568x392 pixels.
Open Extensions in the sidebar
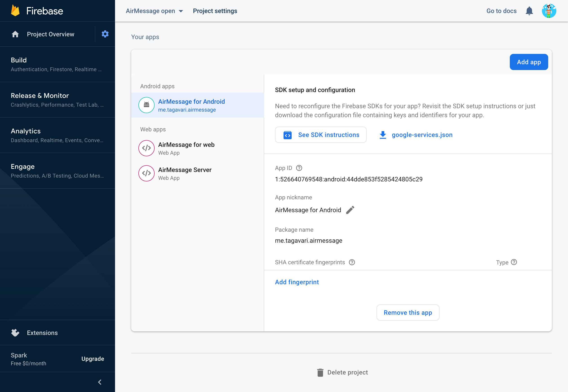click(42, 333)
